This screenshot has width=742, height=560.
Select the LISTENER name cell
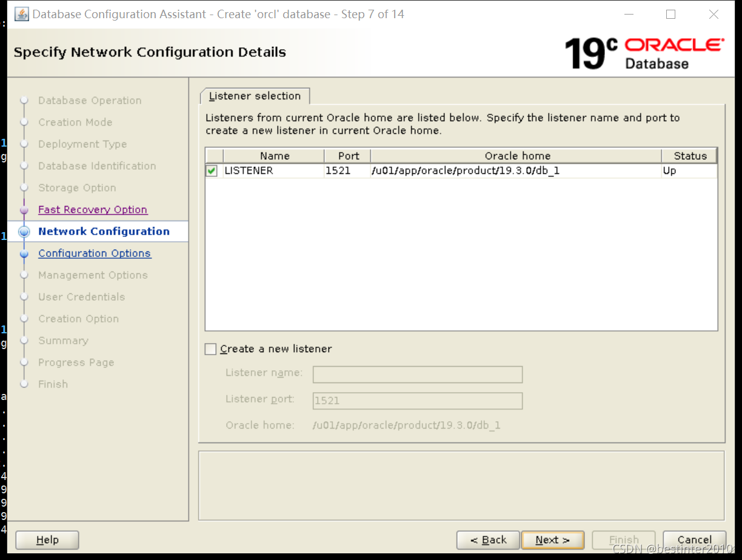coord(273,171)
